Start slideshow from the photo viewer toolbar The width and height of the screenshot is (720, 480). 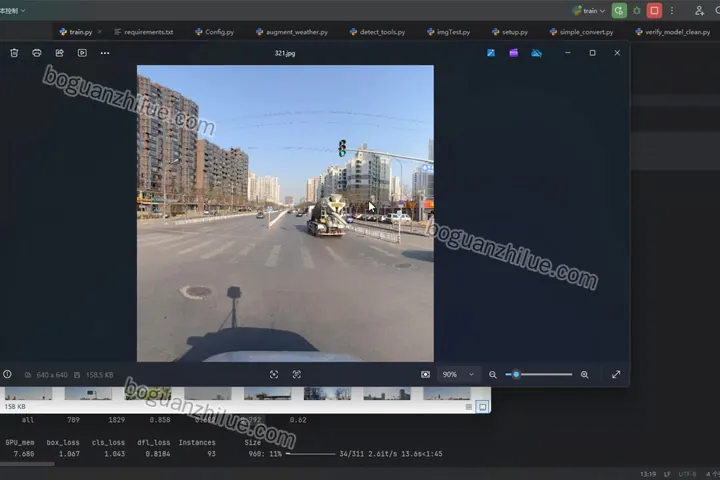tap(82, 53)
